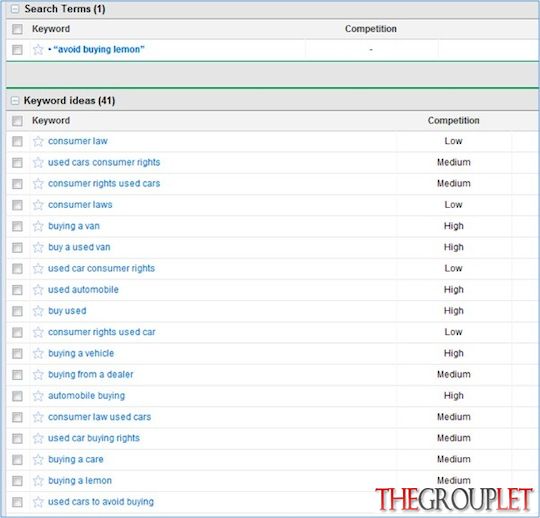Star the consumer laws keyword
Screen dimensions: 540x518
(x=38, y=205)
